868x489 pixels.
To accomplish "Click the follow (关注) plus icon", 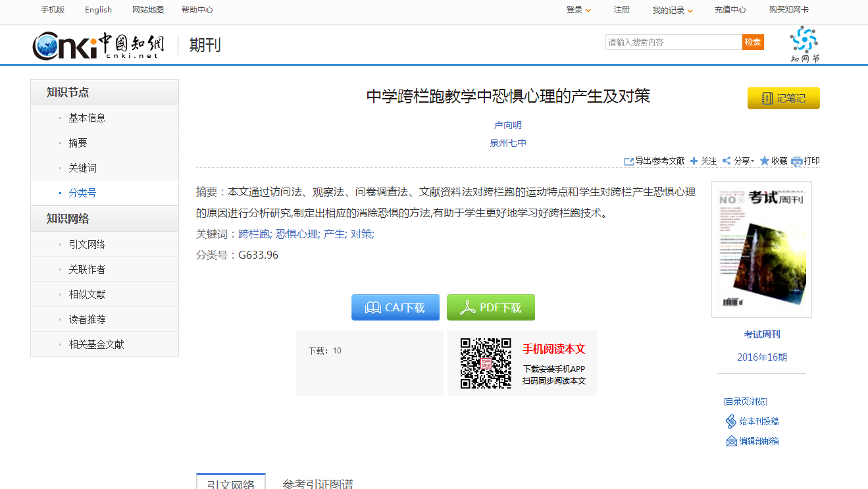I will tap(694, 161).
